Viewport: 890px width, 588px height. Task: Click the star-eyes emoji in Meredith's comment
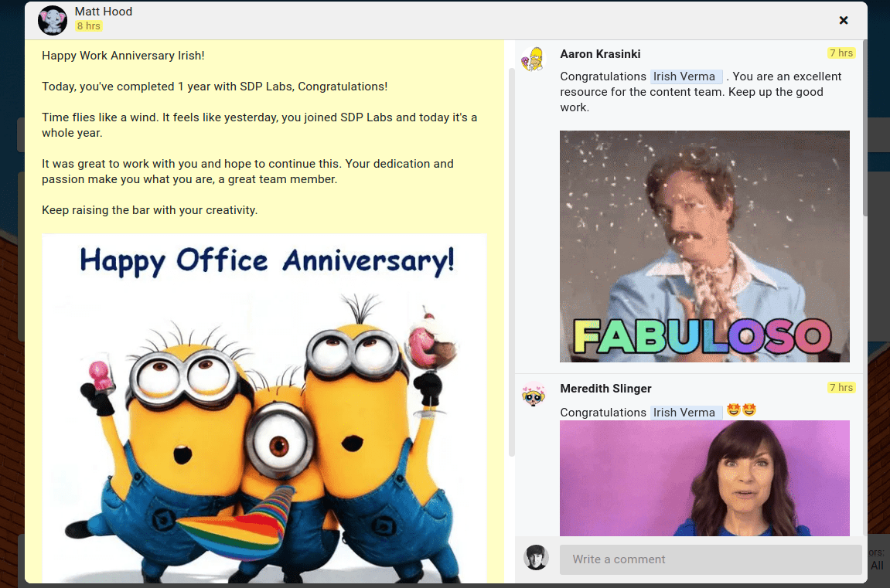[x=742, y=410]
